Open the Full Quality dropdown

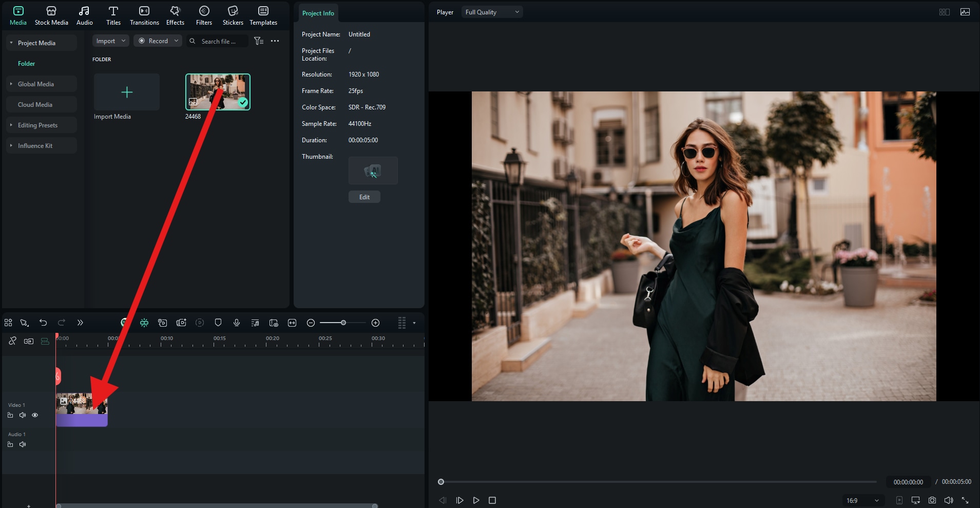coord(492,12)
